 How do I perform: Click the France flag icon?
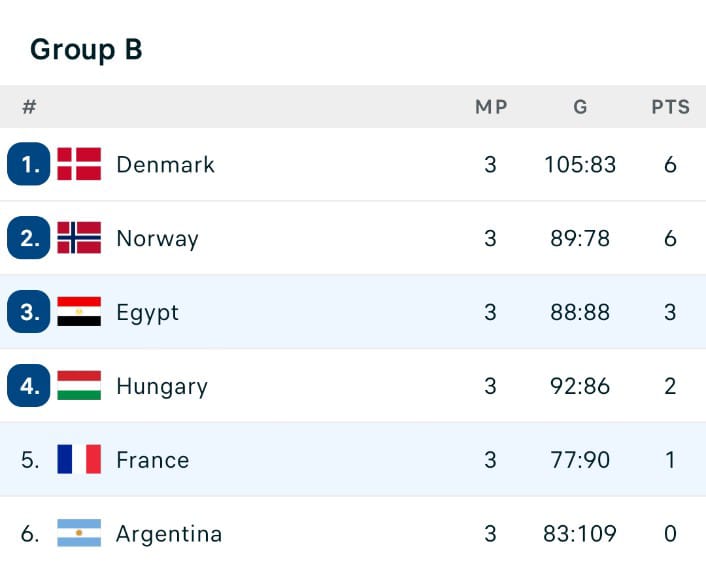pos(79,460)
